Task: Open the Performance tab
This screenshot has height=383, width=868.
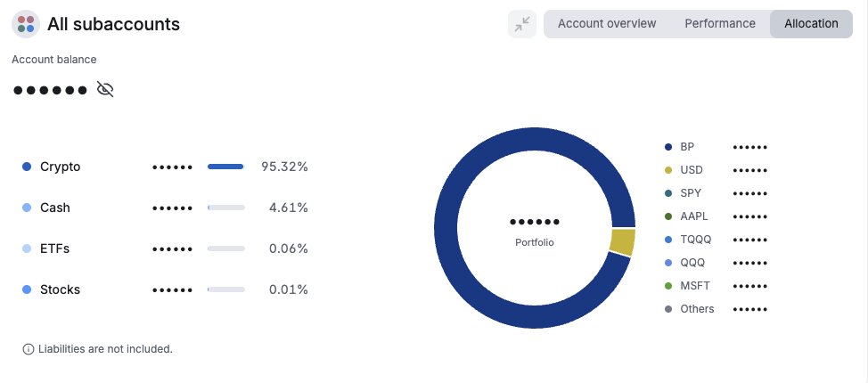Action: pyautogui.click(x=720, y=24)
